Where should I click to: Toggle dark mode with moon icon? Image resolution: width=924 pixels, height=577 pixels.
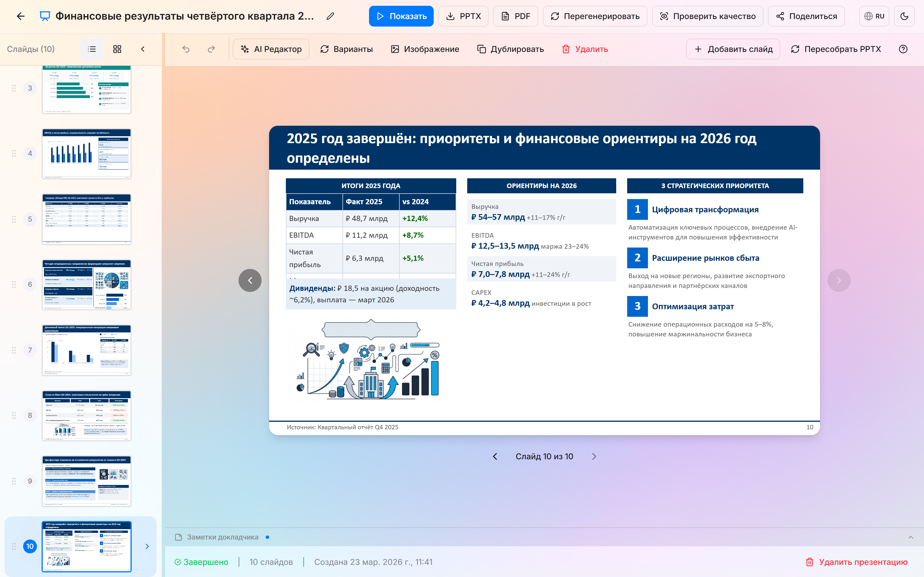[x=904, y=16]
